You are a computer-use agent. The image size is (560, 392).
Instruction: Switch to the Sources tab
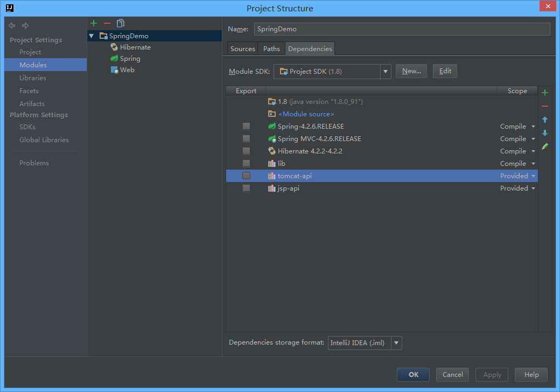(x=242, y=49)
